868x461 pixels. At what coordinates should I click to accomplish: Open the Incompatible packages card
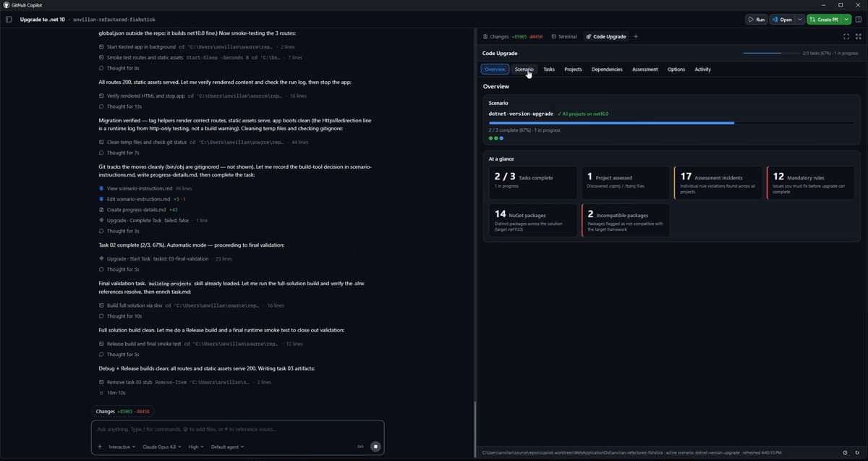tap(626, 220)
